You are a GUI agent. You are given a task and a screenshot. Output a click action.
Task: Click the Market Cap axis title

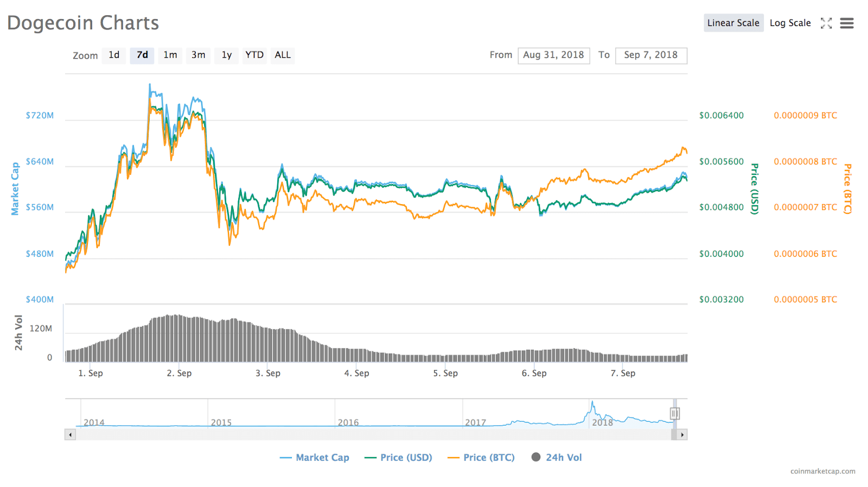coord(15,188)
